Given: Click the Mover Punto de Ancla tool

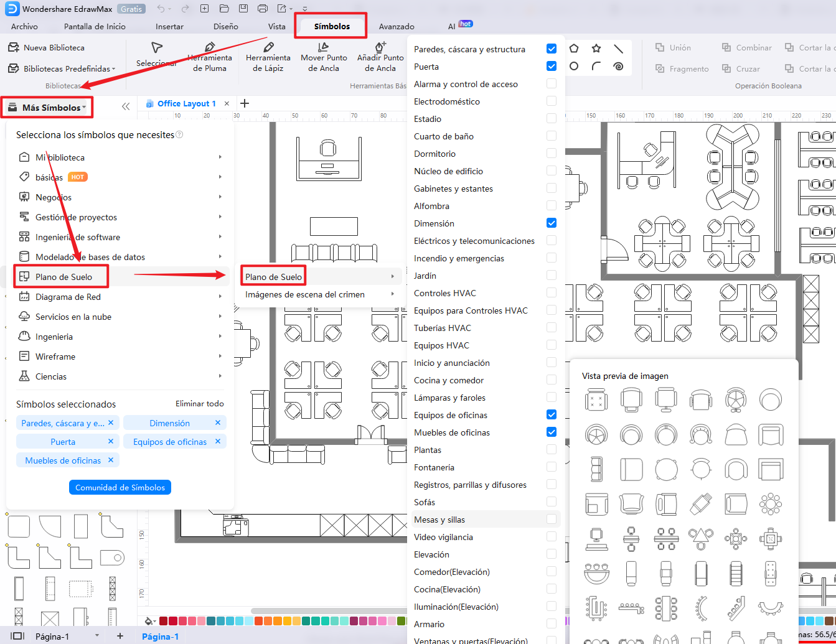Looking at the screenshot, I should (x=324, y=57).
